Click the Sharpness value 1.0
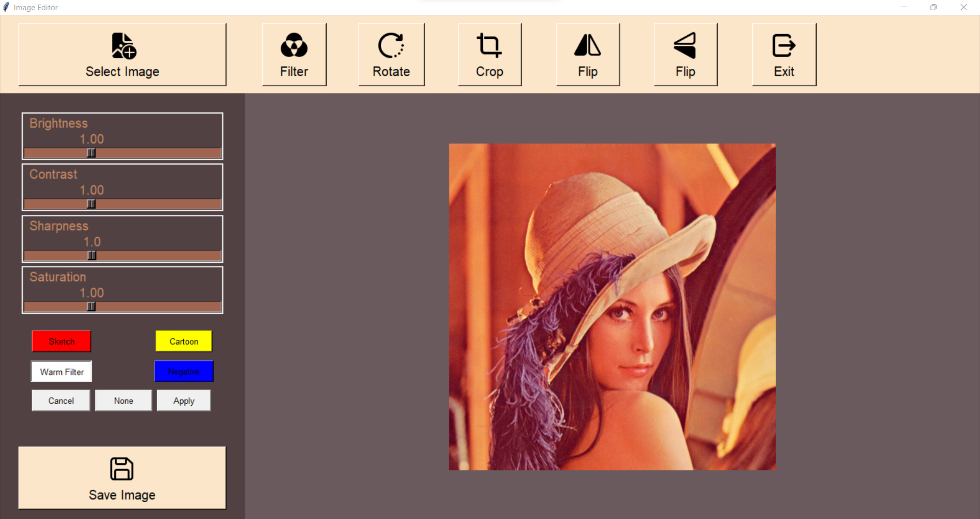The width and height of the screenshot is (980, 519). coord(92,242)
